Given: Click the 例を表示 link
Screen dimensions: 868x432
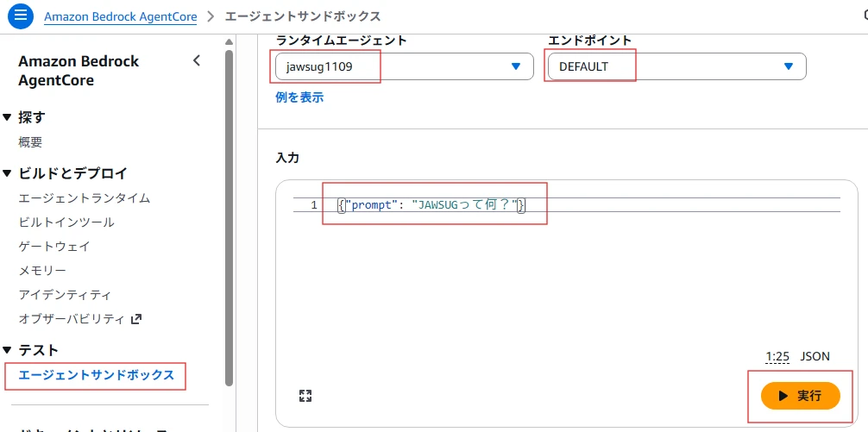Looking at the screenshot, I should pos(299,97).
